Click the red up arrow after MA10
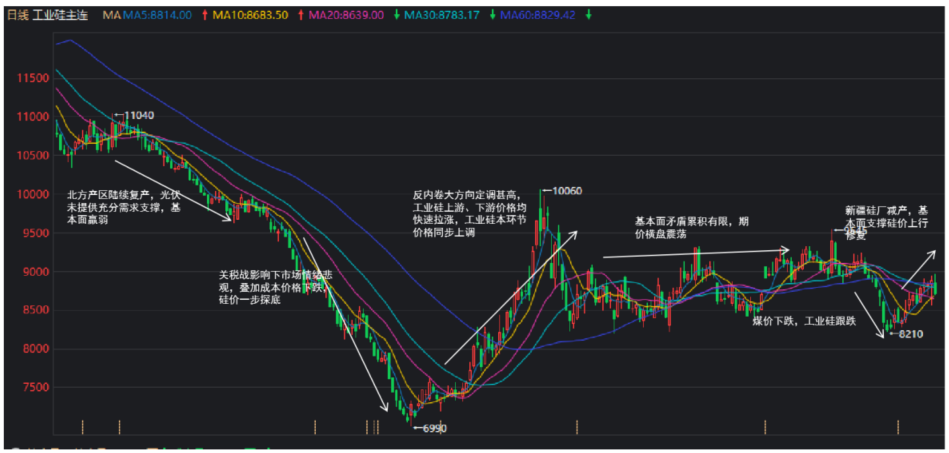The height and width of the screenshot is (453, 949). tap(300, 16)
